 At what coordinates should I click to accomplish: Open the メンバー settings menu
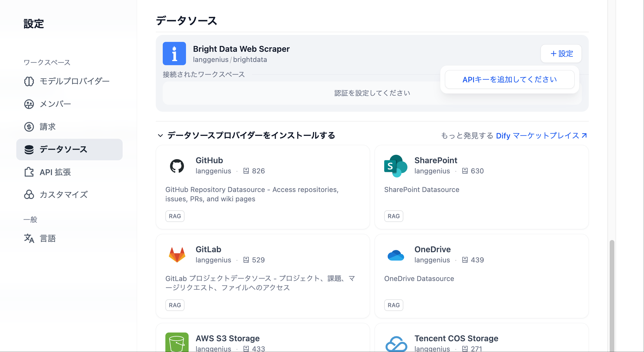(55, 104)
